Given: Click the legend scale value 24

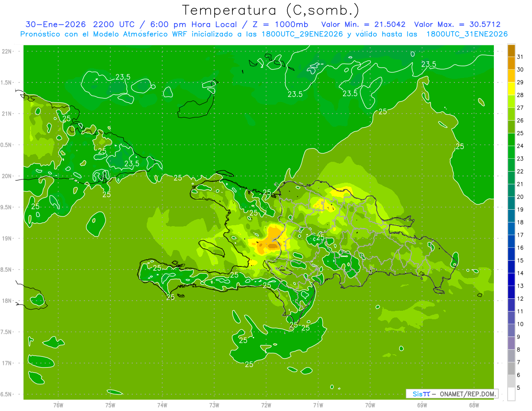Looking at the screenshot, I should (520, 146).
